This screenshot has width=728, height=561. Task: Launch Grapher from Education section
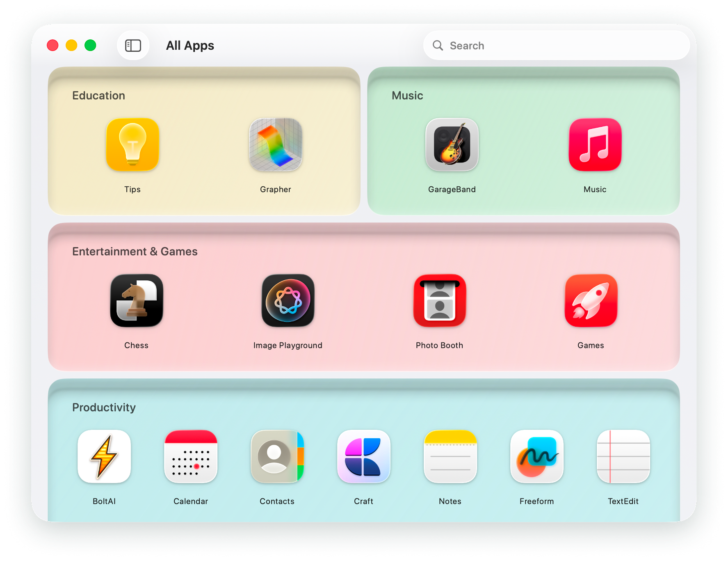(x=276, y=144)
